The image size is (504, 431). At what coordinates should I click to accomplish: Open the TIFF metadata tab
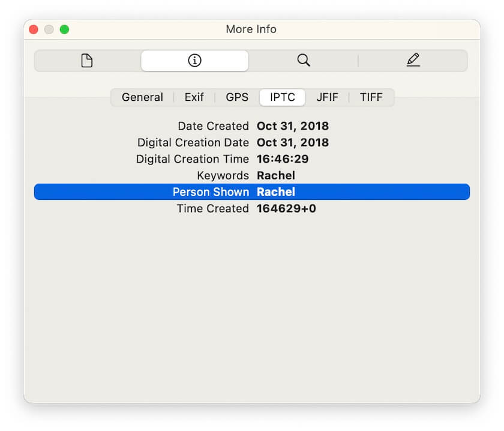371,97
